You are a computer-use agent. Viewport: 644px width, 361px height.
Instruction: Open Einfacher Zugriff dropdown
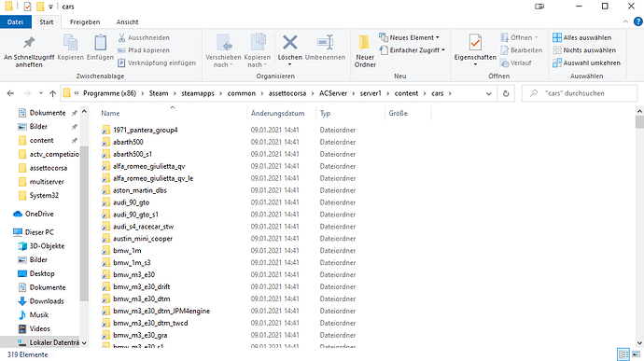tap(413, 50)
